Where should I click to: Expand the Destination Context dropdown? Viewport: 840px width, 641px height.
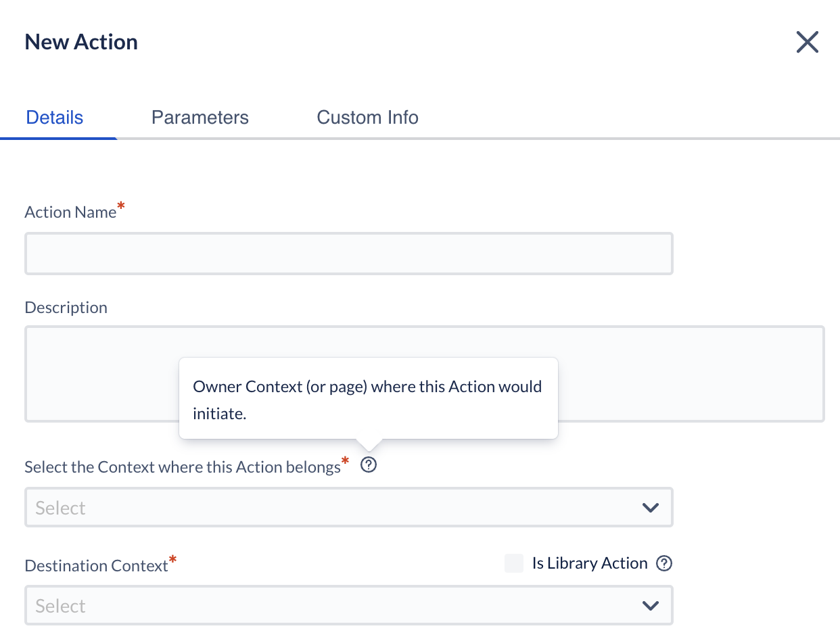[x=349, y=605]
